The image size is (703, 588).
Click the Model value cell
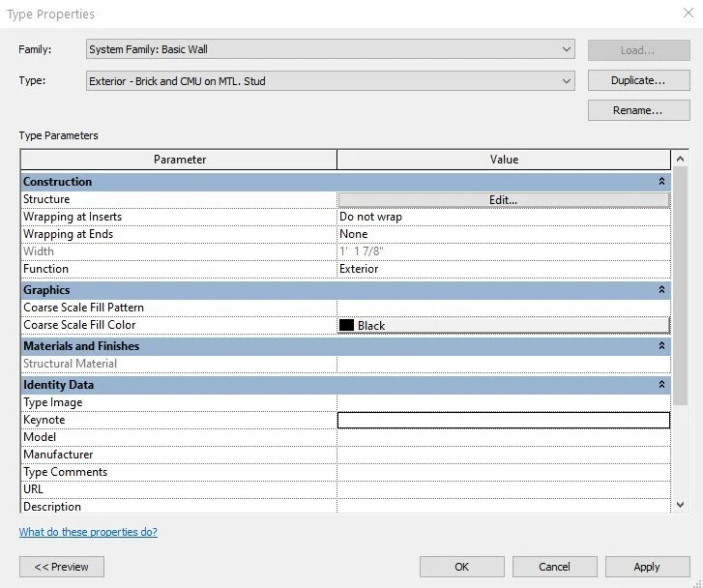pos(504,437)
